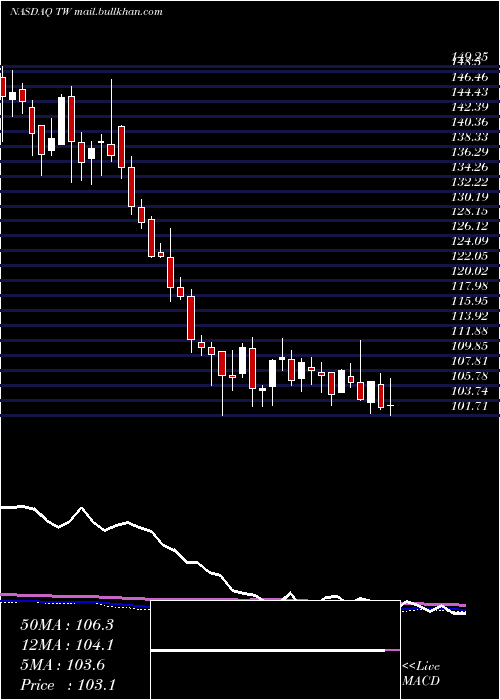
Task: Click the 111.88 price axis label
Action: pos(472,331)
